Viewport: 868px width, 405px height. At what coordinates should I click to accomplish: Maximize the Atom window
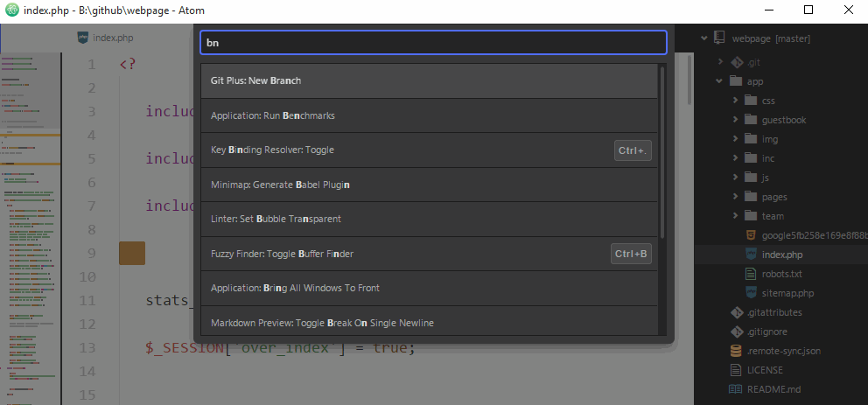pos(808,10)
